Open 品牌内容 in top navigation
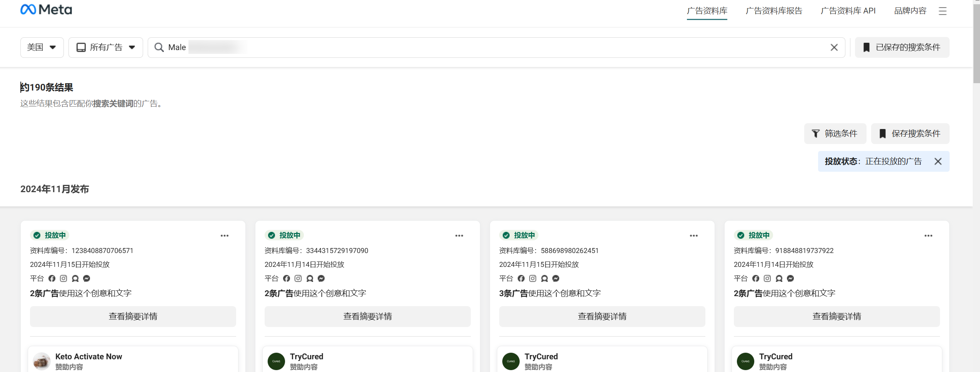This screenshot has width=980, height=372. (910, 11)
